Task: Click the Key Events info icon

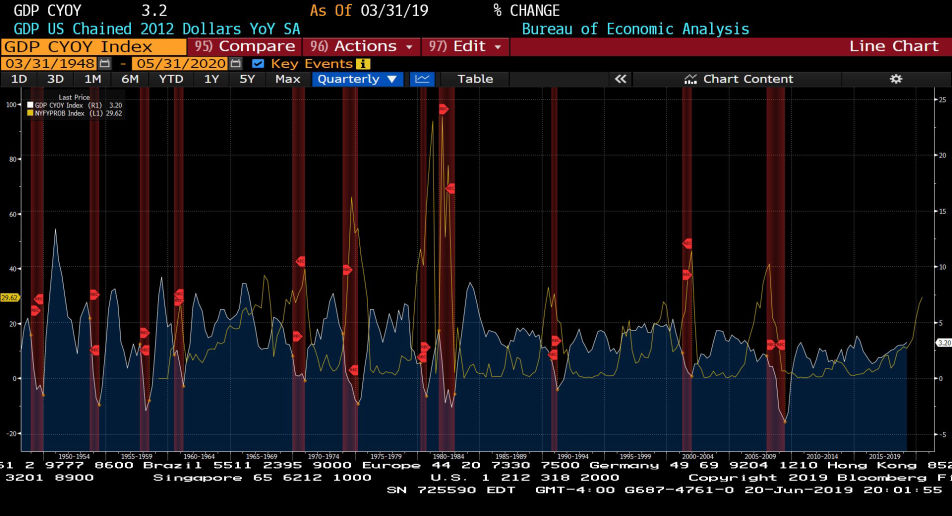Action: [363, 64]
